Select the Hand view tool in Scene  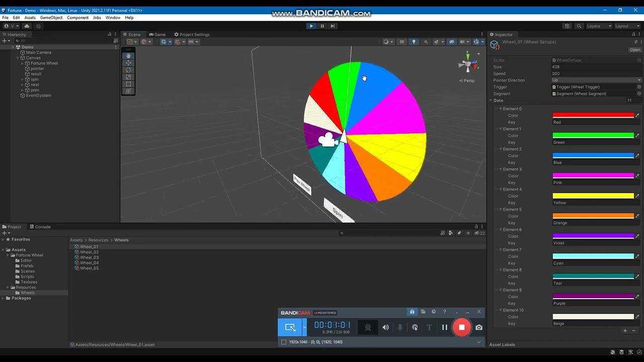(x=128, y=56)
